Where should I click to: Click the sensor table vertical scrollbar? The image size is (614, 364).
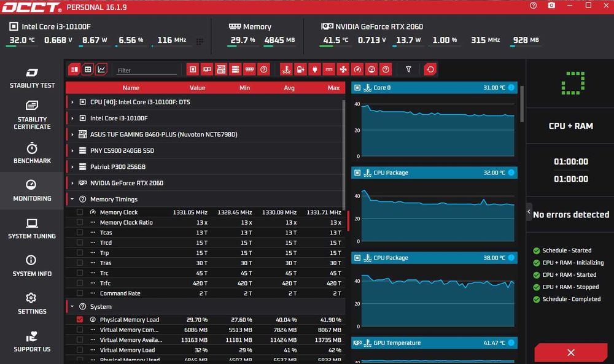click(x=344, y=155)
